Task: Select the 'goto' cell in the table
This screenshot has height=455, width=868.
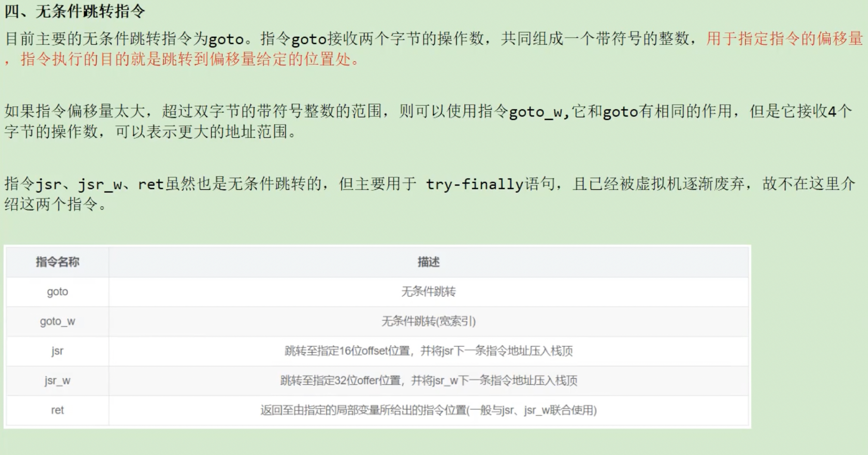Action: (x=58, y=292)
